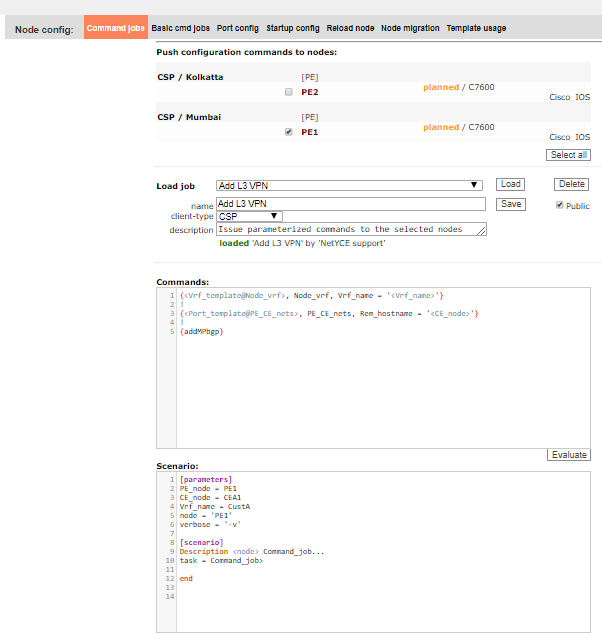Switch to Template usage tab
This screenshot has width=602, height=640.
[477, 28]
